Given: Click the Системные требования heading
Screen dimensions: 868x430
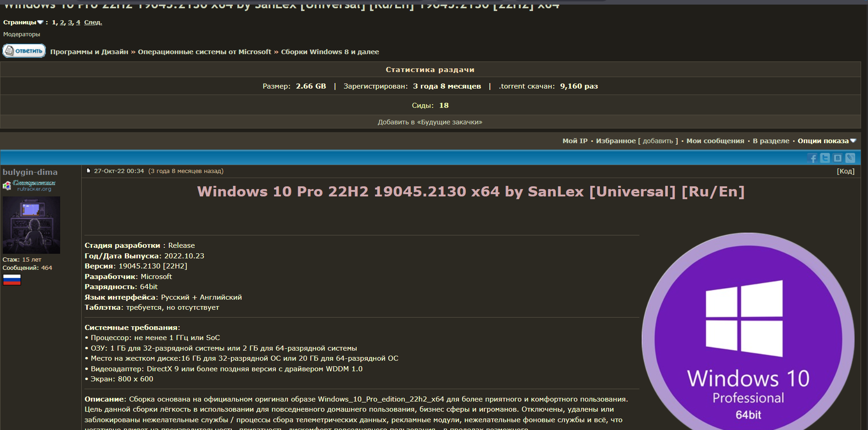Looking at the screenshot, I should [132, 328].
